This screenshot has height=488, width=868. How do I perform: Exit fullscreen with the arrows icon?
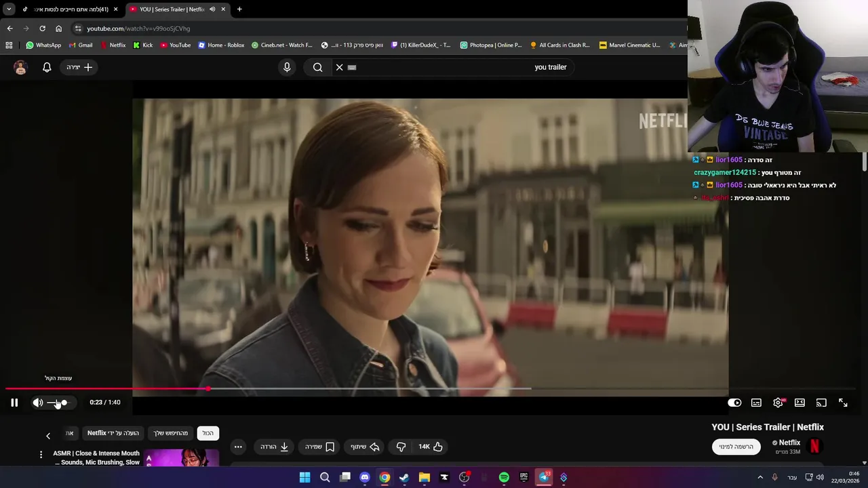point(843,403)
